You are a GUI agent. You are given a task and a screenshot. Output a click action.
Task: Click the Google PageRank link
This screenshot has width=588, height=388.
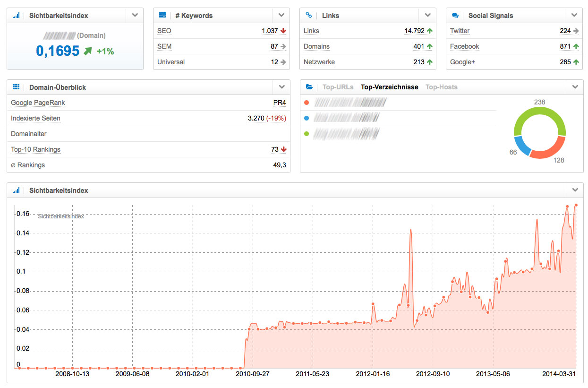pyautogui.click(x=38, y=103)
